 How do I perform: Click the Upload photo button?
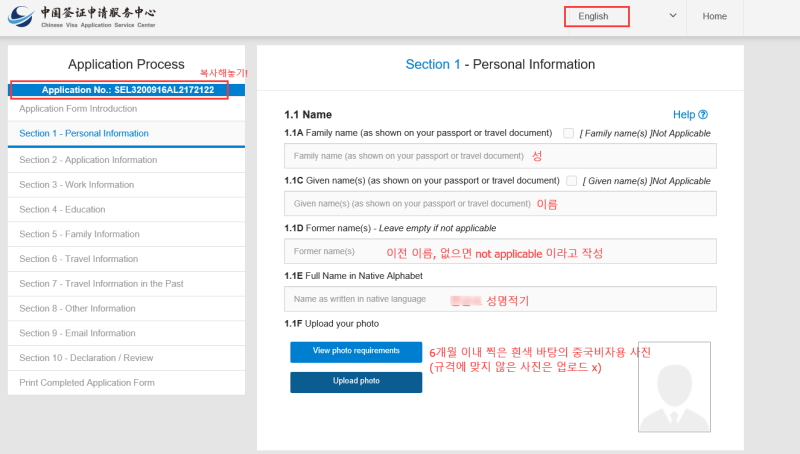click(356, 382)
